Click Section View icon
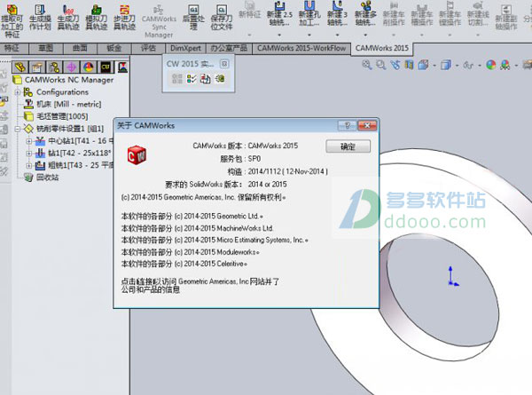This screenshot has width=532, height=395. point(409,65)
